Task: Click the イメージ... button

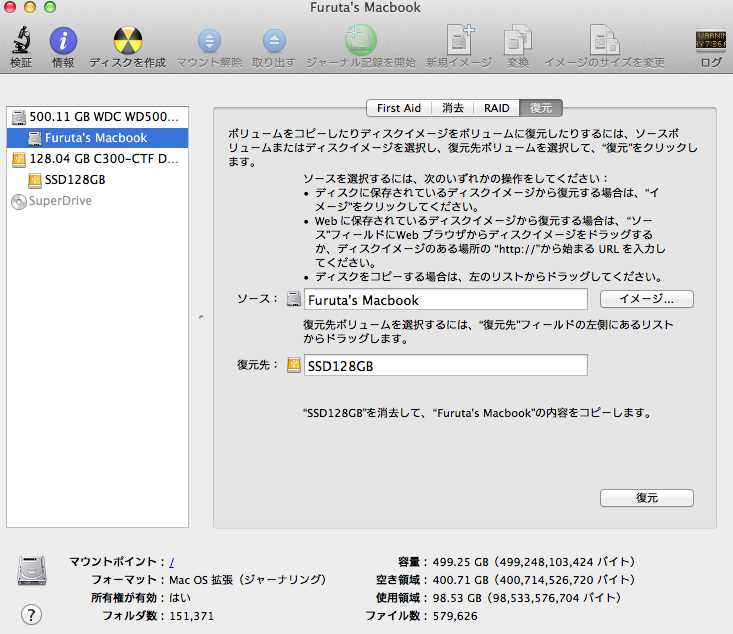Action: click(x=647, y=299)
